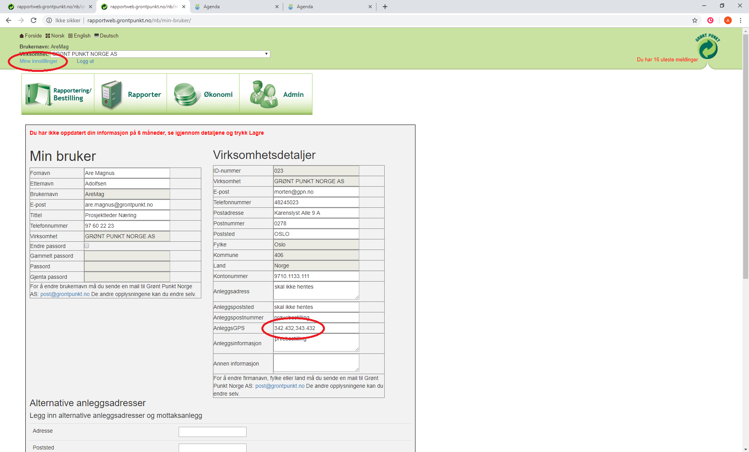Open the '16 uleste meldinger' notice
This screenshot has width=749, height=452.
pos(667,60)
